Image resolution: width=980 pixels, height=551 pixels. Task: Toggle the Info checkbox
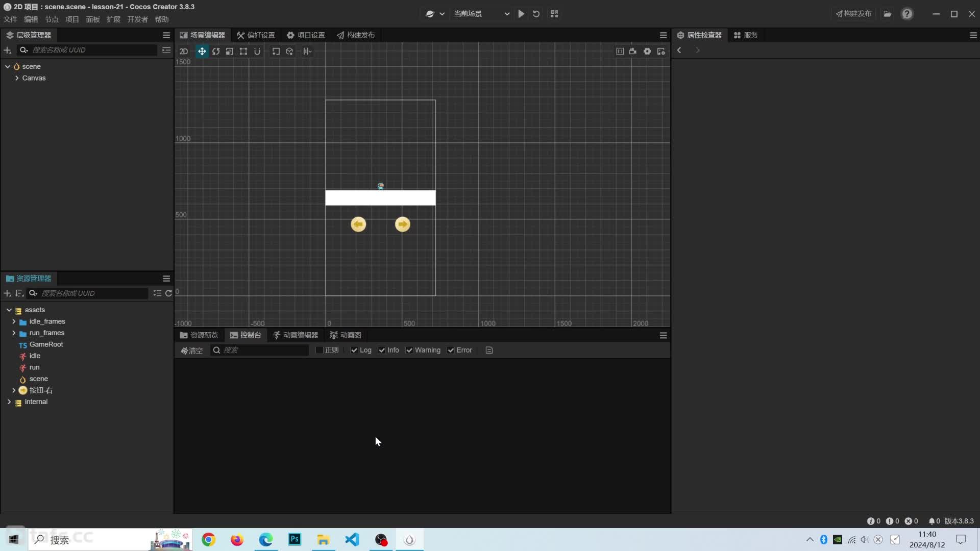point(382,350)
